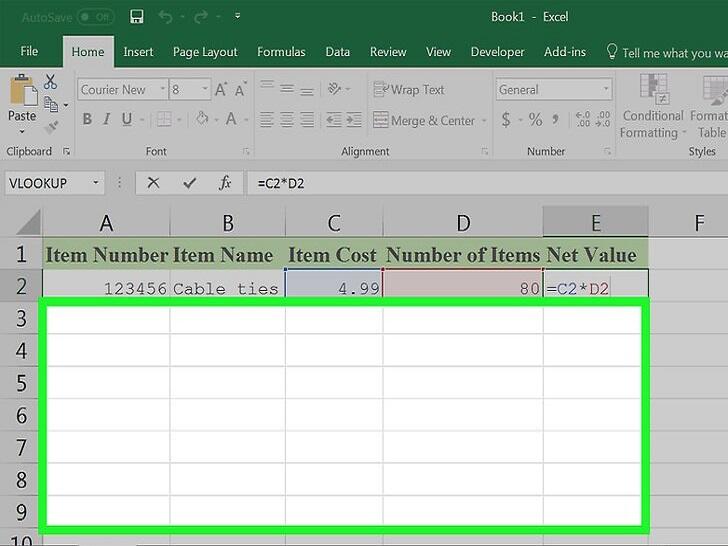The width and height of the screenshot is (728, 546).
Task: Open Font dialog launcher
Action: coord(247,151)
